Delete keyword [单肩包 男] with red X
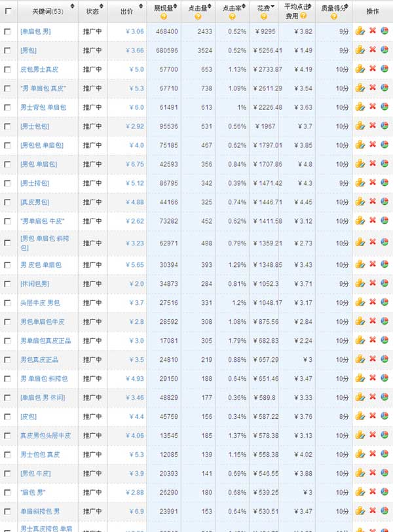The height and width of the screenshot is (532, 393). (373, 31)
